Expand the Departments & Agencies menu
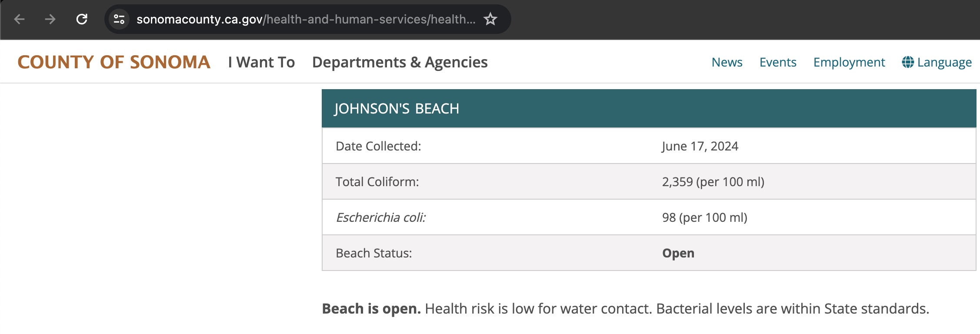This screenshot has width=980, height=334. tap(400, 62)
